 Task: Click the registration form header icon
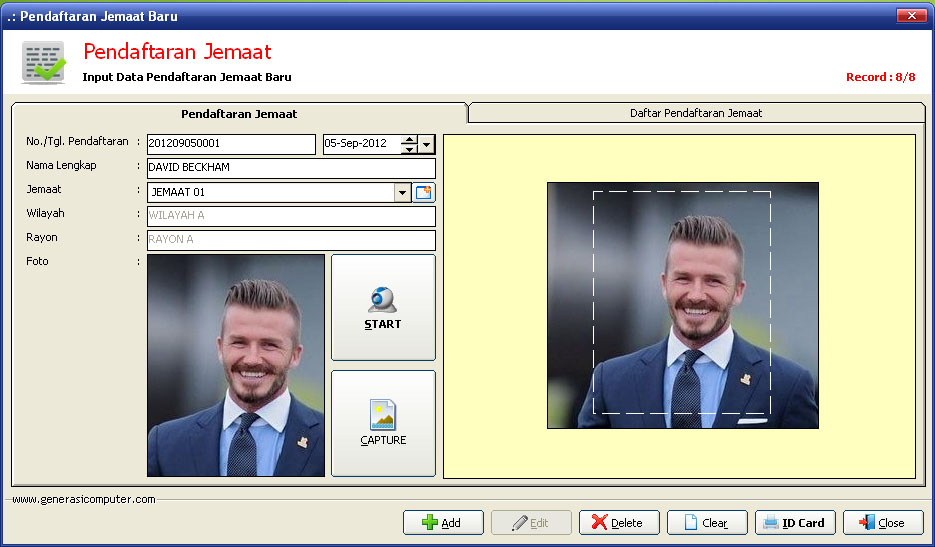click(44, 62)
